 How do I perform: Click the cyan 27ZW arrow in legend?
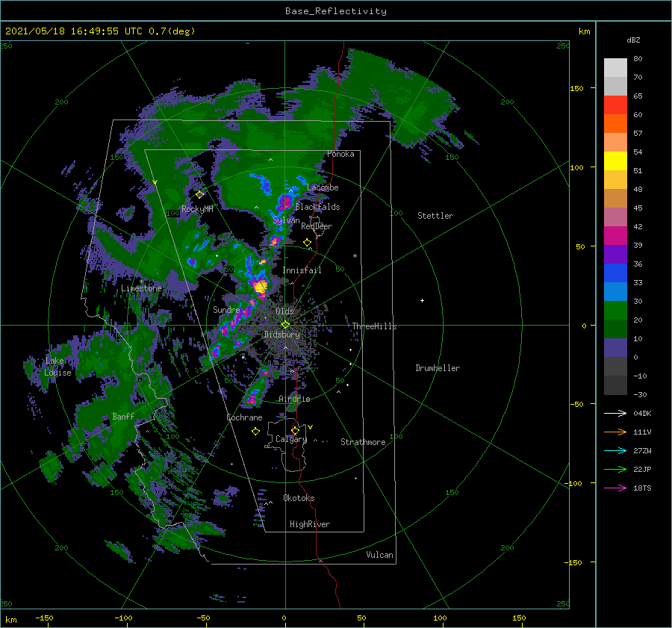coord(615,450)
